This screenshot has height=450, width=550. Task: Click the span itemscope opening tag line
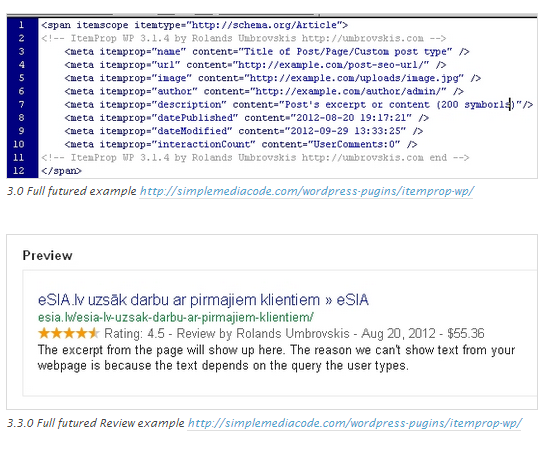[195, 25]
